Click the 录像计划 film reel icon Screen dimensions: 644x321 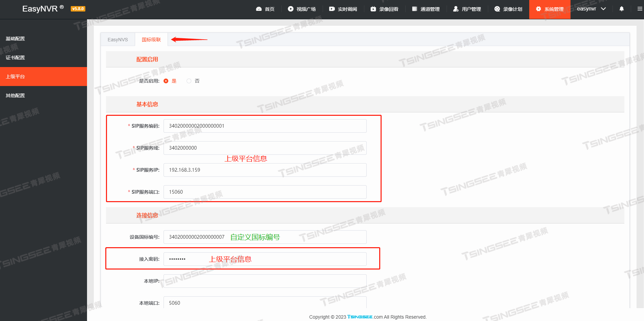(x=497, y=9)
